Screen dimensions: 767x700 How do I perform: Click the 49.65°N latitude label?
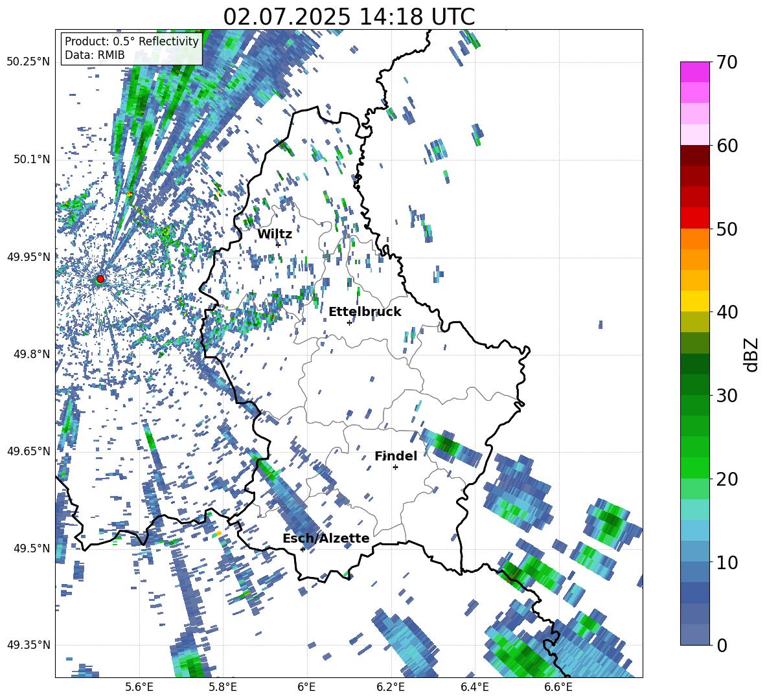click(29, 451)
